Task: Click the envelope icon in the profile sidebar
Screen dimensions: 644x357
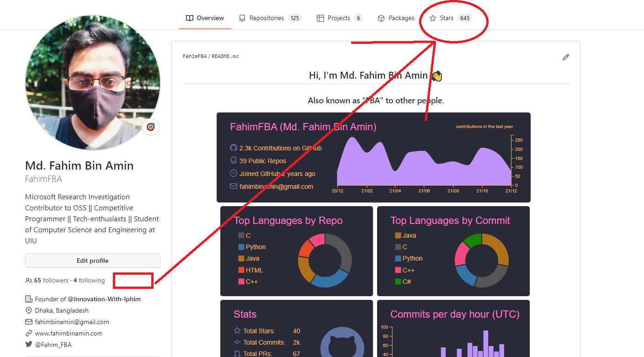Action: [29, 322]
